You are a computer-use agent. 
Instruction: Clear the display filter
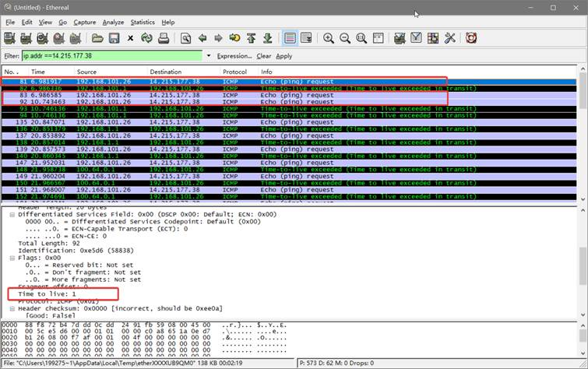tap(263, 56)
